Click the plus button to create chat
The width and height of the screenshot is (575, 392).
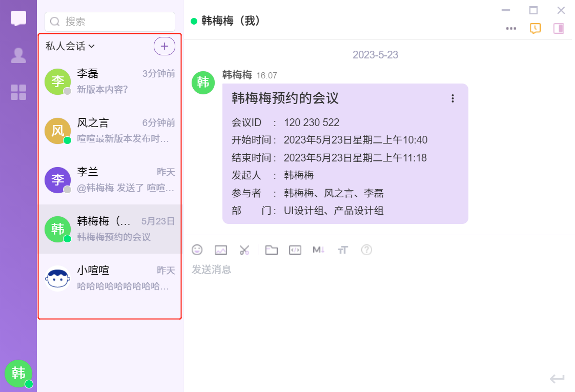[x=165, y=46]
